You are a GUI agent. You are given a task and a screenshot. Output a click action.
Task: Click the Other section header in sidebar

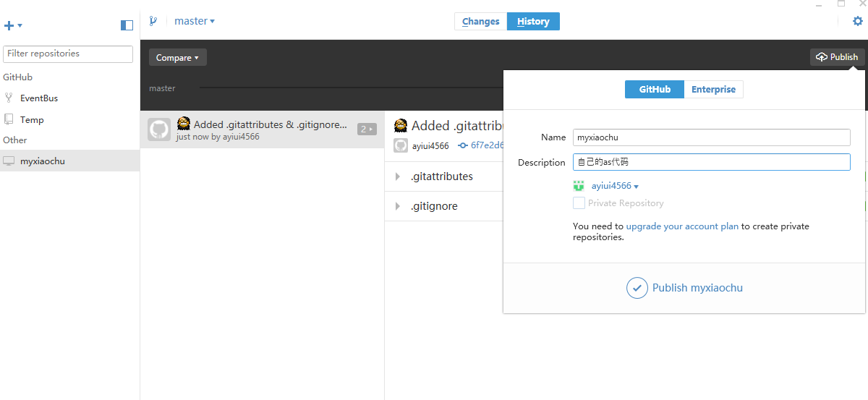click(14, 140)
